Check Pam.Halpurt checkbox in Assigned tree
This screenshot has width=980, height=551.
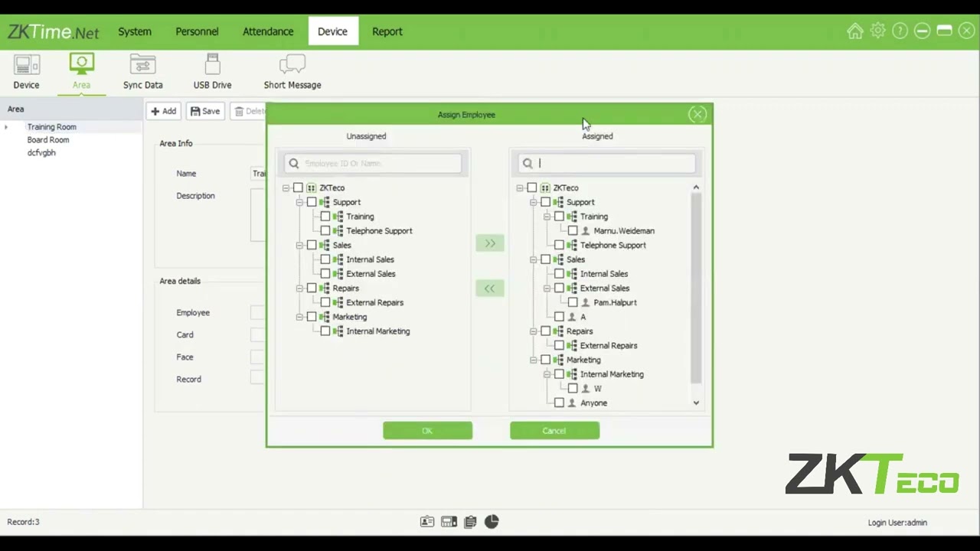point(573,302)
